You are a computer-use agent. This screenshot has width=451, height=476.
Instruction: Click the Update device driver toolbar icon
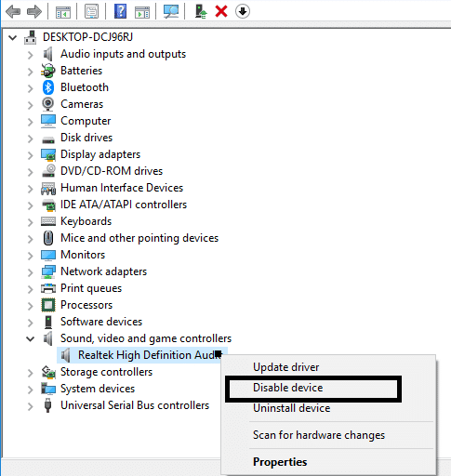point(201,11)
